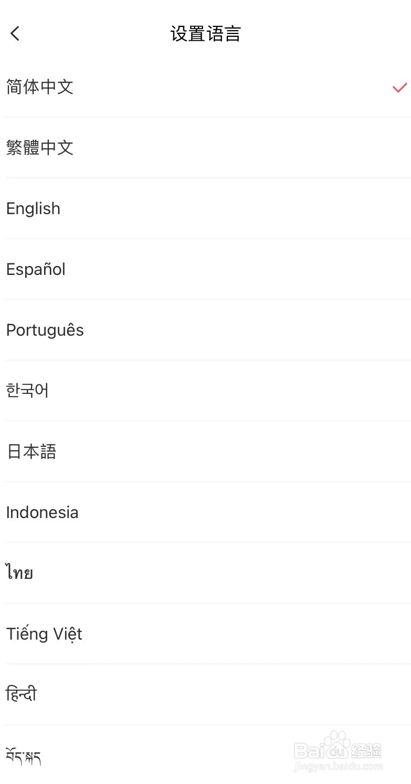
Task: Click the red checkmark beside 简体中文
Action: (x=400, y=88)
